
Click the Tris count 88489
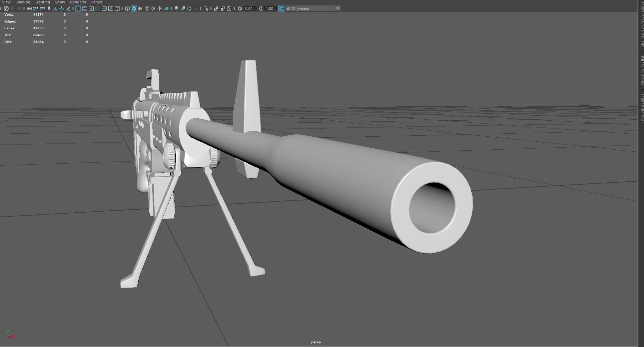pos(38,35)
